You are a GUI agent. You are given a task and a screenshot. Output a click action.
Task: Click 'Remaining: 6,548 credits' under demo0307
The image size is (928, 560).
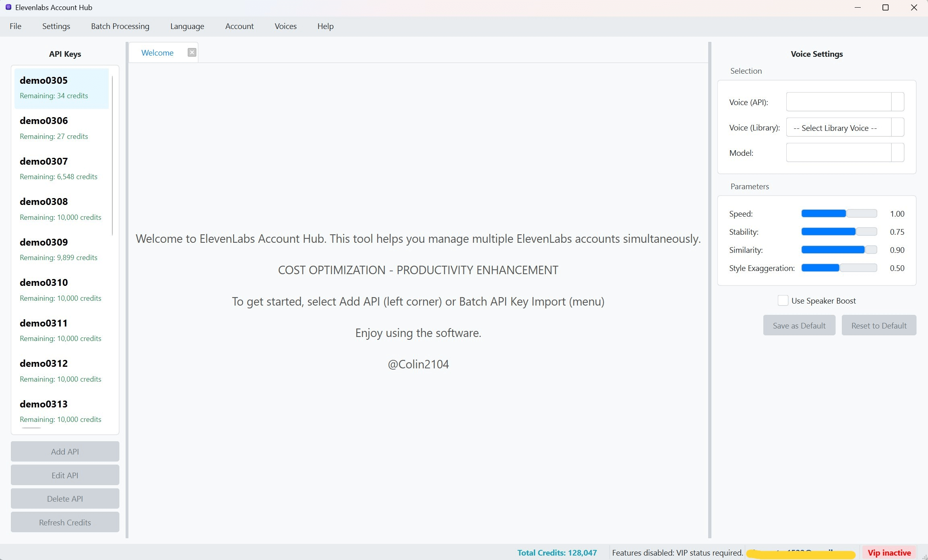58,177
